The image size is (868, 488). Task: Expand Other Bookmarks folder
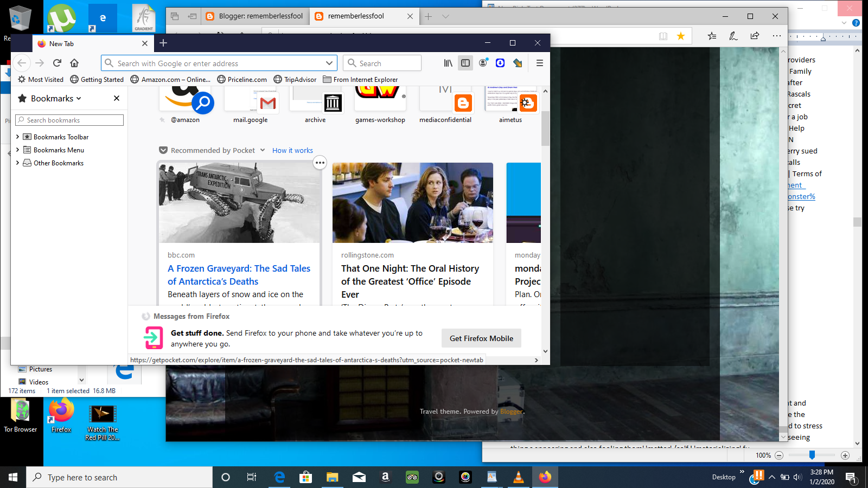(17, 163)
